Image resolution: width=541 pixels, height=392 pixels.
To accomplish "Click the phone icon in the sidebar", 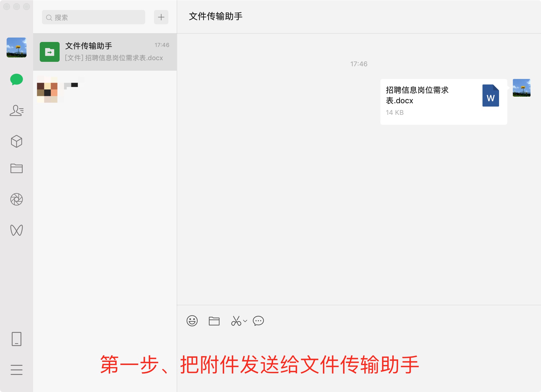I will pos(17,339).
